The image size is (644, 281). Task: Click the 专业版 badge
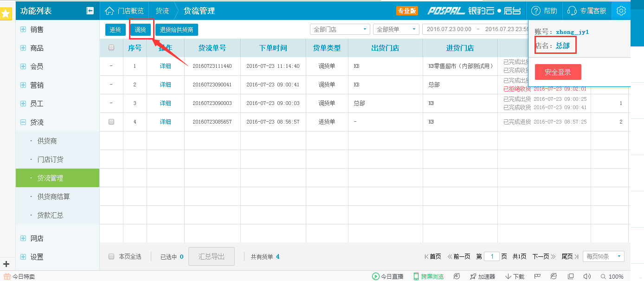tap(407, 11)
